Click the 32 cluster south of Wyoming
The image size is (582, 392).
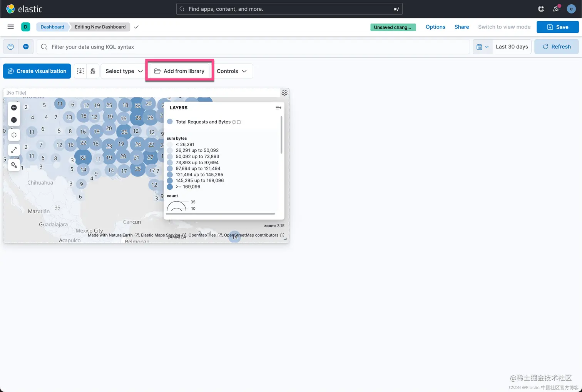[x=83, y=158]
